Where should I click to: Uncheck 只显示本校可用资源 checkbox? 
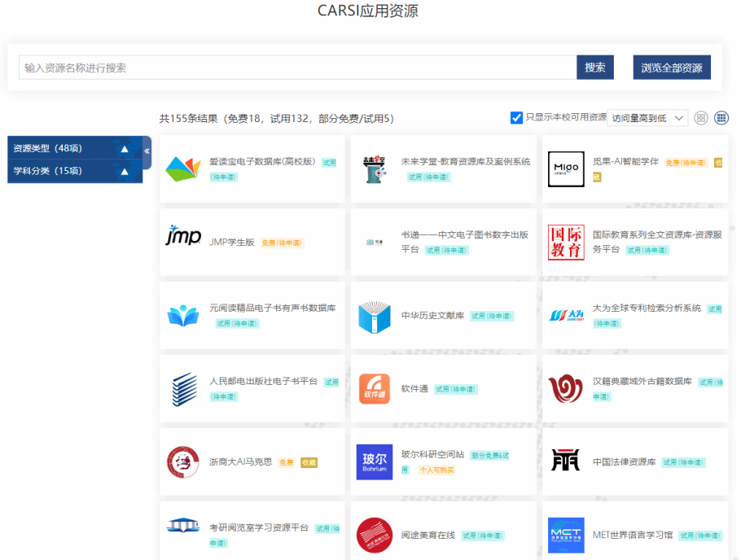[x=516, y=118]
